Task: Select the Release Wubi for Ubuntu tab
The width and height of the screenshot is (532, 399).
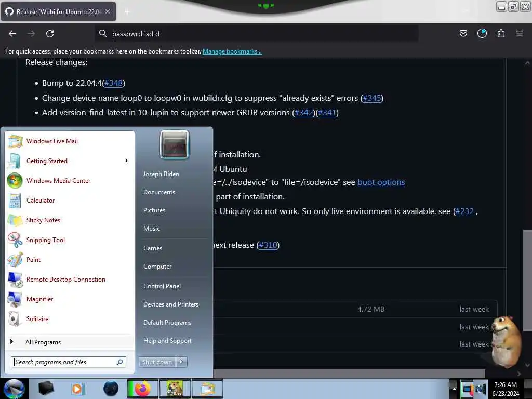Action: click(x=58, y=11)
